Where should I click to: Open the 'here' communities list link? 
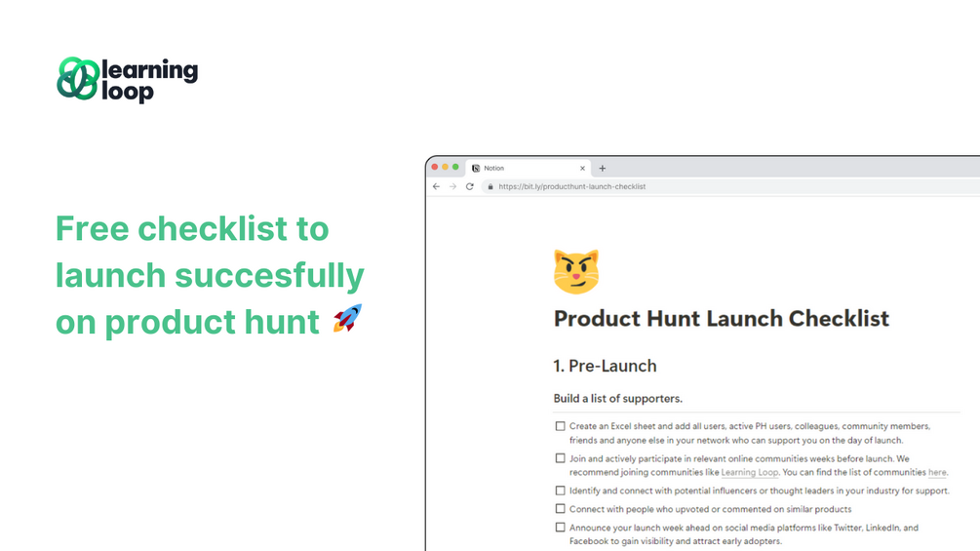point(937,472)
